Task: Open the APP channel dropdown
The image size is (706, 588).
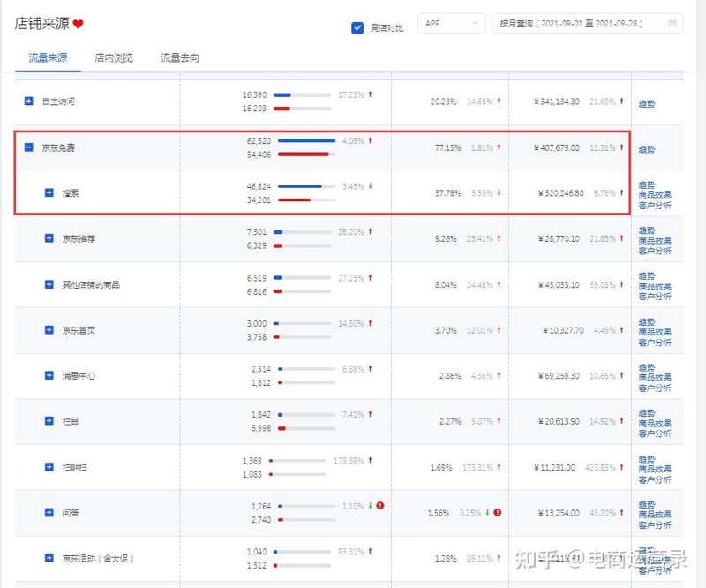Action: 451,24
